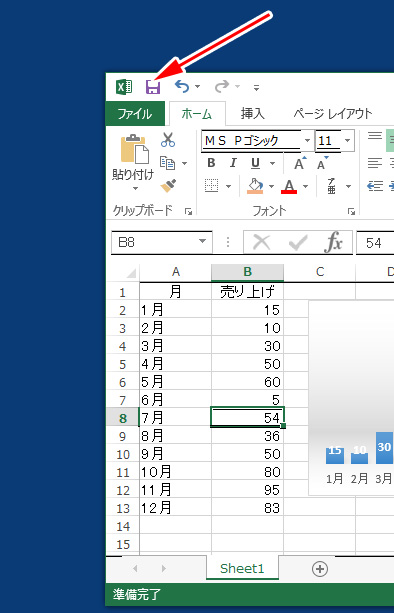Expand the Name Box dropdown arrow
Viewport: 394px width, 613px height.
click(x=202, y=241)
